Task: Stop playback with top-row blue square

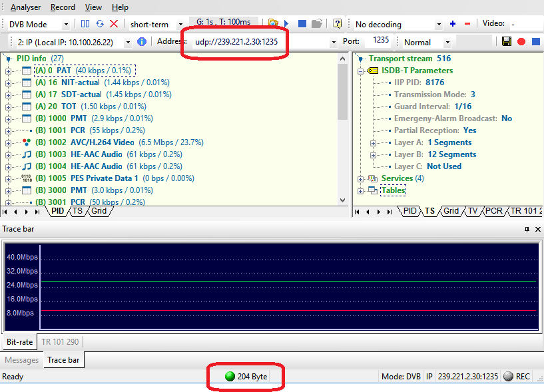Action: (x=302, y=23)
